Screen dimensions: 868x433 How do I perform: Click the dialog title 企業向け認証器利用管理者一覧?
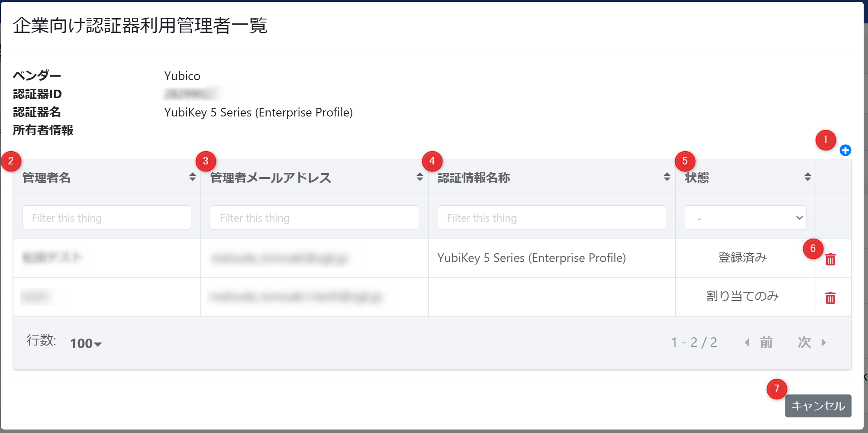[140, 25]
